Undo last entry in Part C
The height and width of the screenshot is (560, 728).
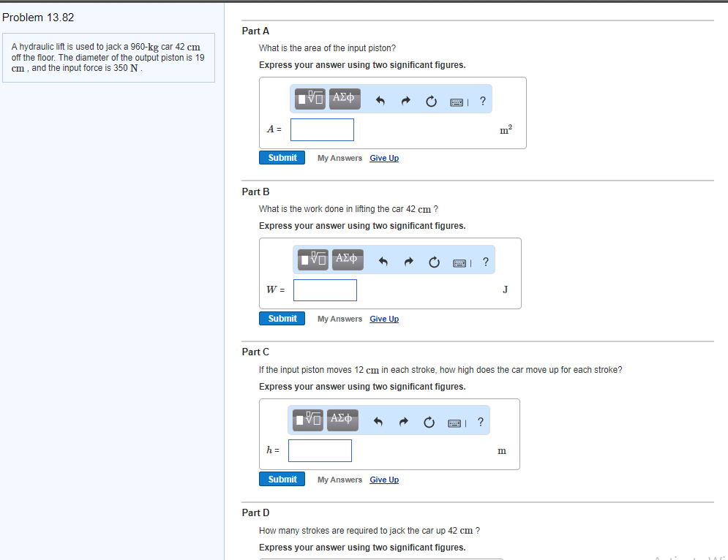pos(378,422)
